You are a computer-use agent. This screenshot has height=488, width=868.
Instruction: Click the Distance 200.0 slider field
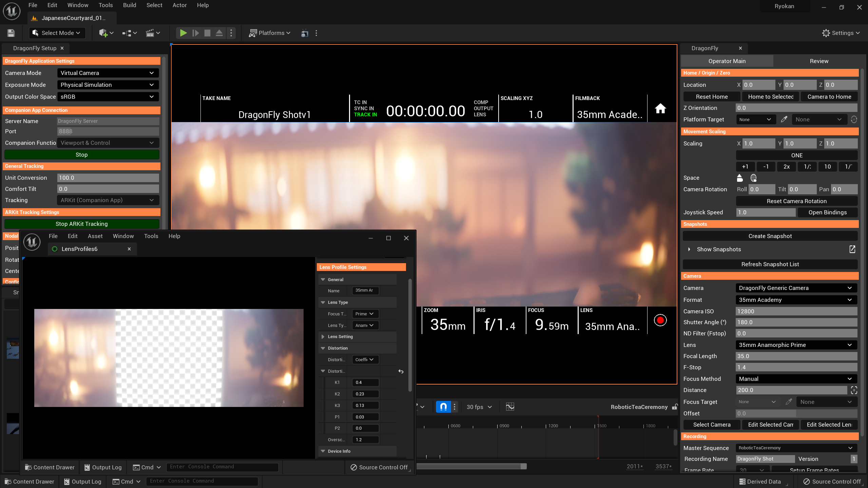791,390
